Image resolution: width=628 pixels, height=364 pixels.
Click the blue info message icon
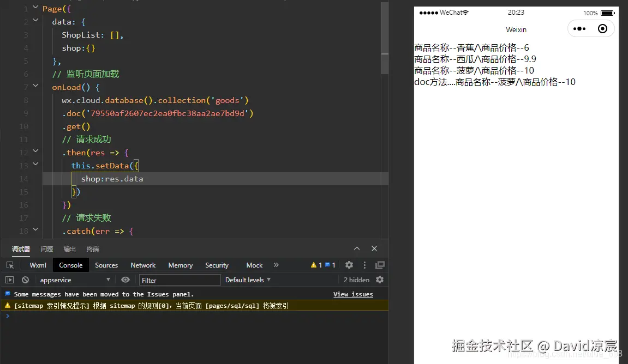coord(8,294)
